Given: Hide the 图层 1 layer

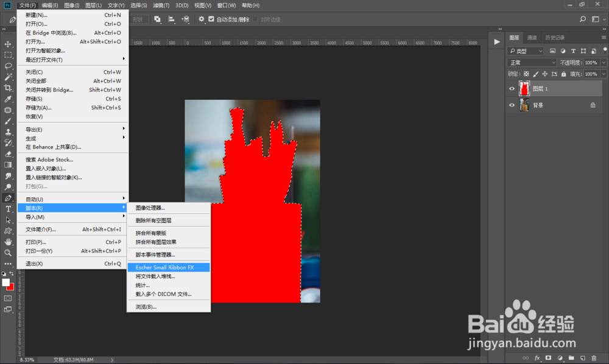Looking at the screenshot, I should pyautogui.click(x=512, y=88).
